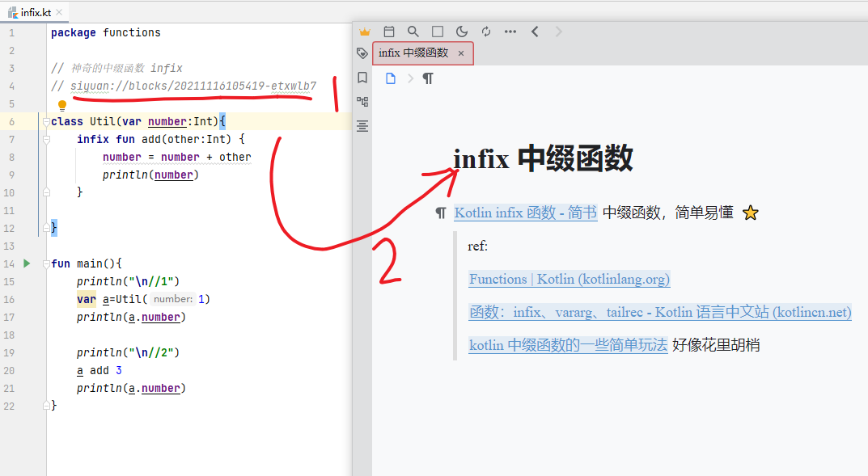The width and height of the screenshot is (868, 476).
Task: Click the crown VIP icon in SiYuan toolbar
Action: pyautogui.click(x=364, y=32)
